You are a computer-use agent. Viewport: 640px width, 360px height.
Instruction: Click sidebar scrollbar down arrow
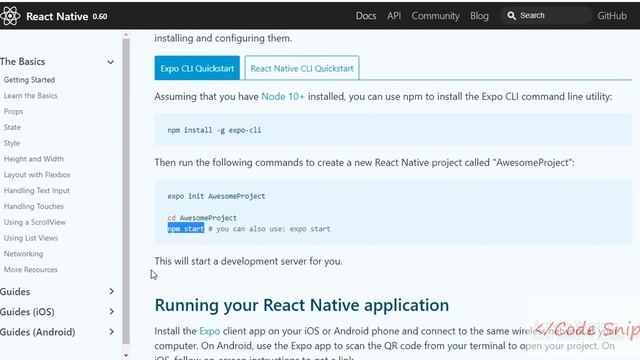[x=126, y=356]
